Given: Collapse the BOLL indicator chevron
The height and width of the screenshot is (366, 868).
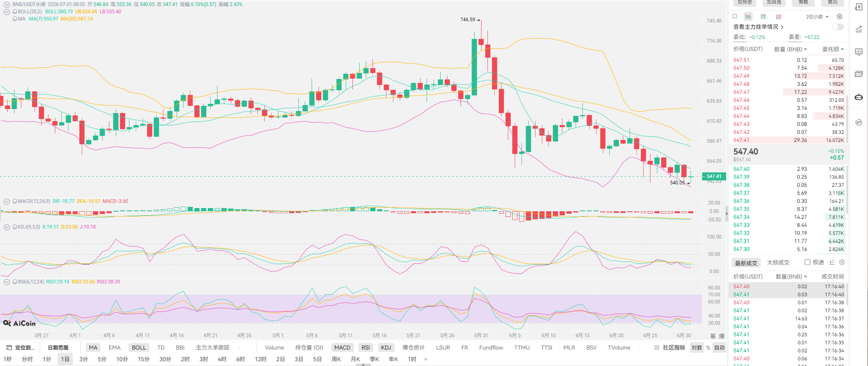Looking at the screenshot, I should [x=7, y=12].
